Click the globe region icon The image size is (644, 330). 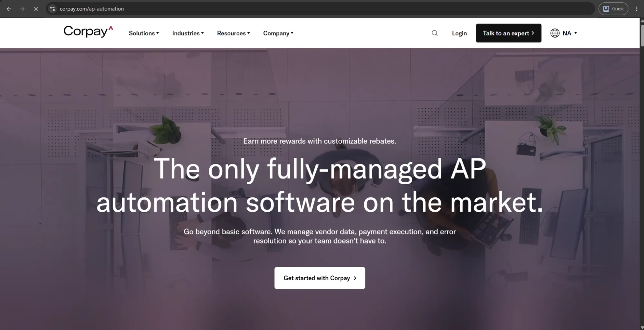coord(555,33)
